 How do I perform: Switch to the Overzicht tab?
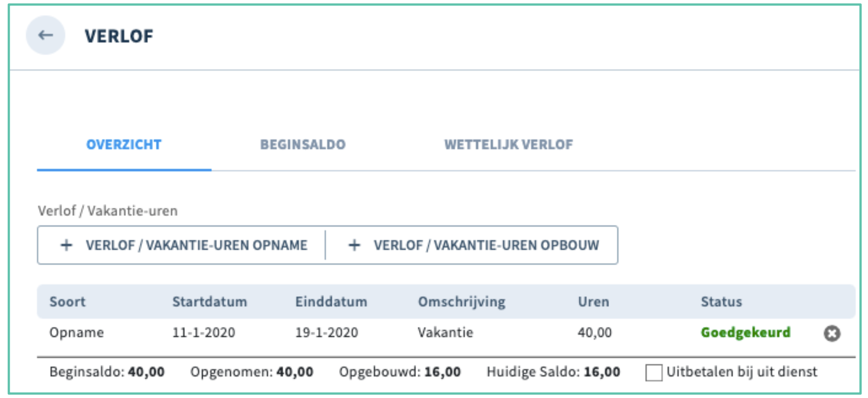(x=124, y=145)
